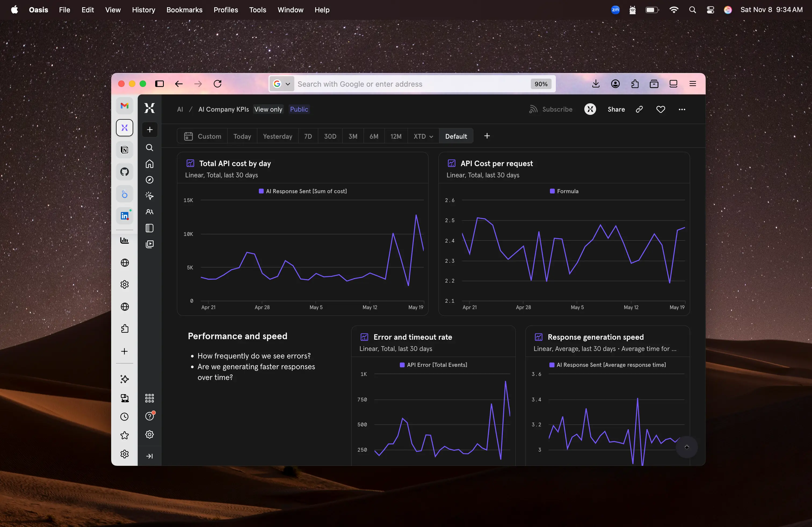
Task: Click the LinkedIn sidebar icon
Action: pos(125,216)
